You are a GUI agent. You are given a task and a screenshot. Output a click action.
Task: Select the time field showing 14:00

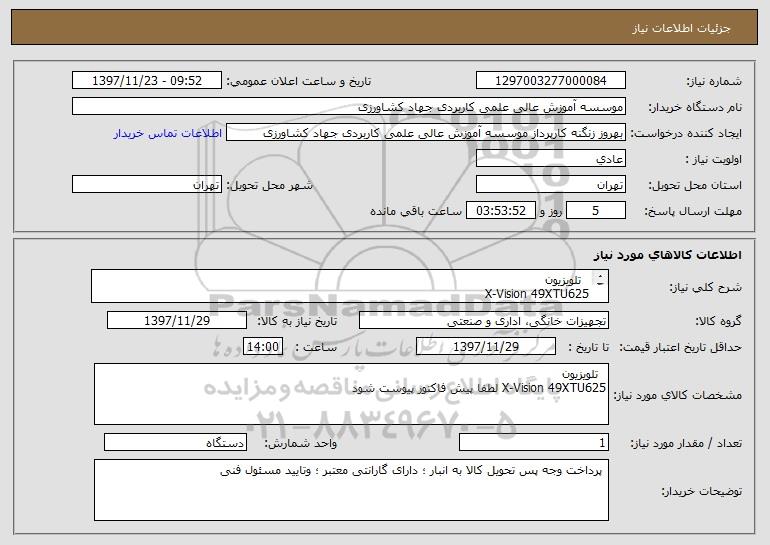coord(263,347)
